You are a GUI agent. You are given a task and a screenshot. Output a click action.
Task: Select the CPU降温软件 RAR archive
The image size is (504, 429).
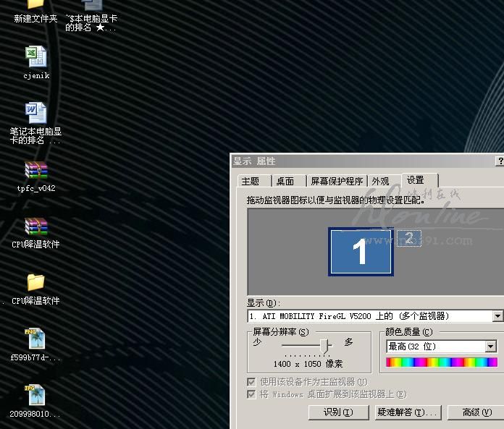[35, 227]
